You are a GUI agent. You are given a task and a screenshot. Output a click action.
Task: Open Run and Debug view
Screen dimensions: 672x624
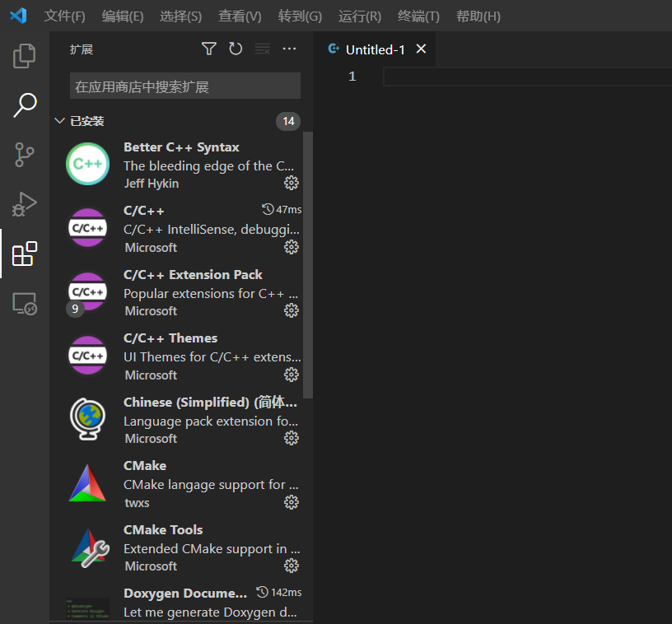tap(25, 204)
